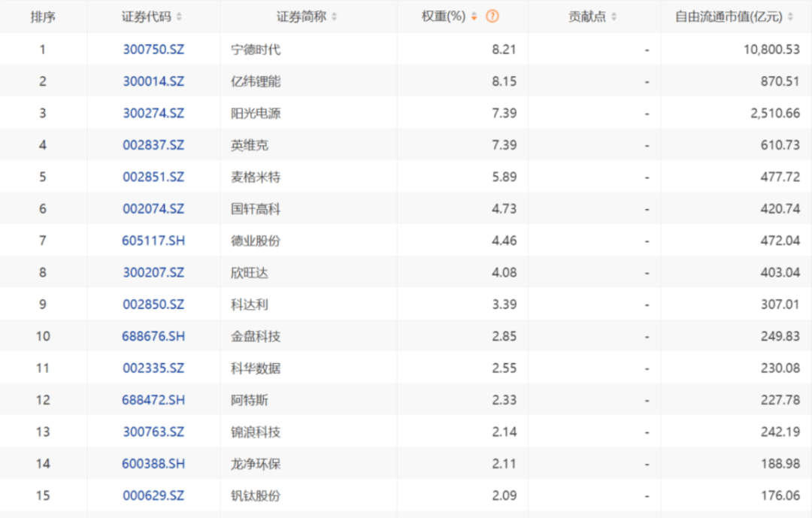Select the 麦格米特 row name
812x518 pixels.
point(256,177)
